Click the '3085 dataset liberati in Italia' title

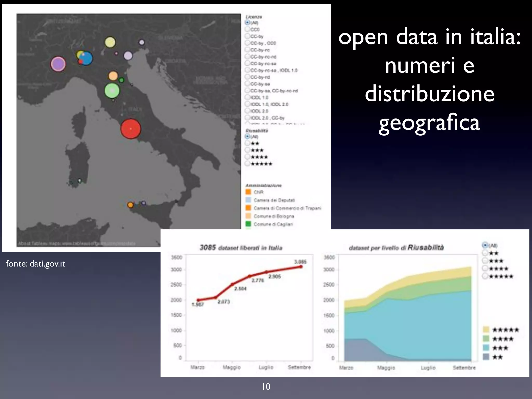241,248
